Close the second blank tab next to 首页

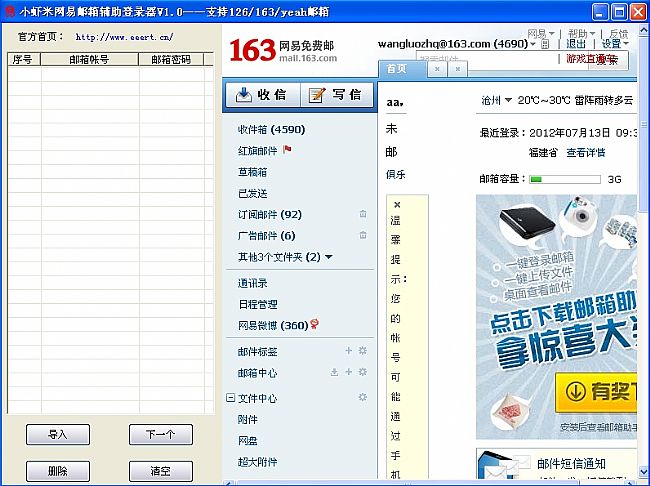(458, 69)
